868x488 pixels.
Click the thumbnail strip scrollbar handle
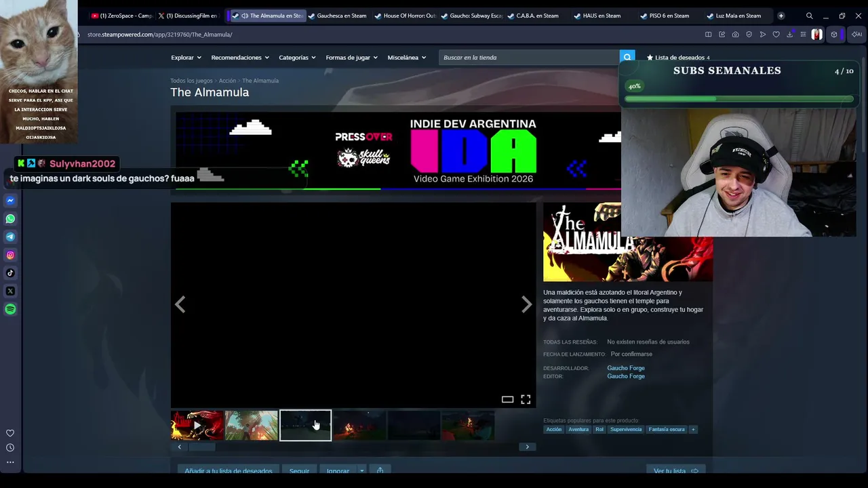201,447
